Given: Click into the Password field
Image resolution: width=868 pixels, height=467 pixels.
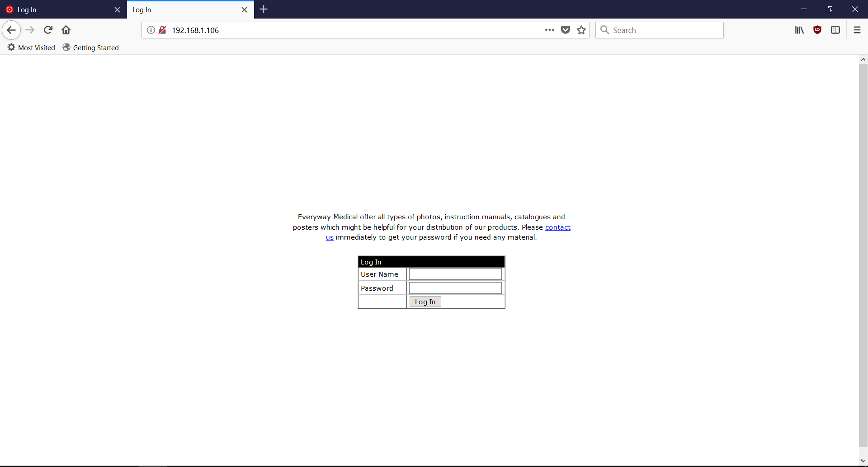Looking at the screenshot, I should [455, 288].
